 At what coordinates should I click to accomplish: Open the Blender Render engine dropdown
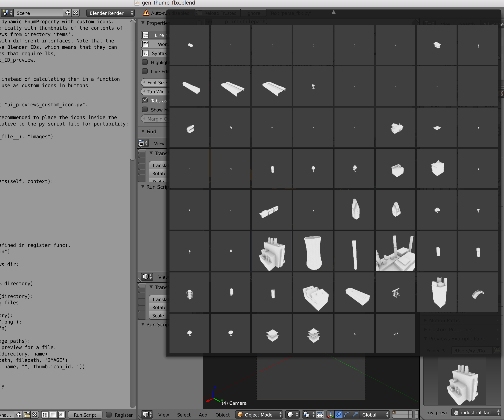pyautogui.click(x=110, y=13)
